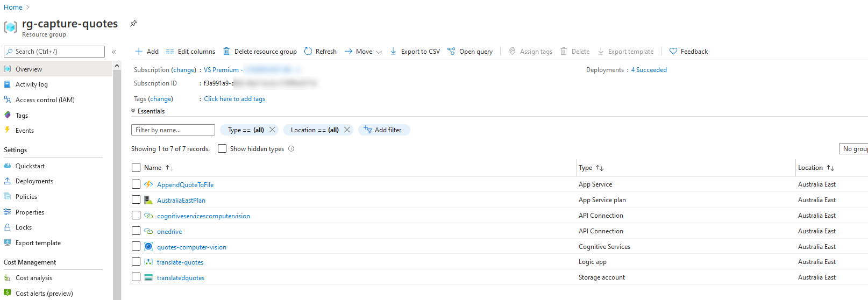The width and height of the screenshot is (868, 300).
Task: Click the Open query icon
Action: tap(451, 51)
